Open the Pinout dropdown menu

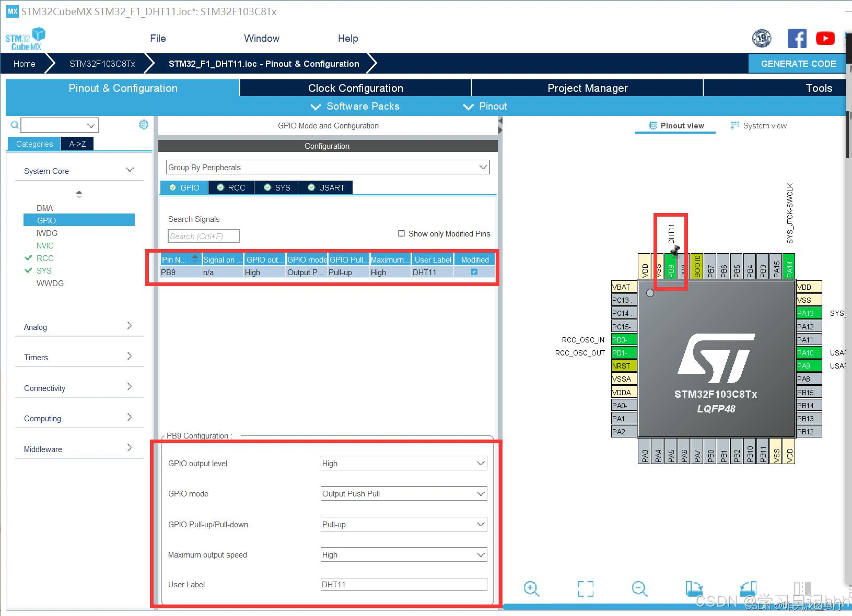(485, 106)
